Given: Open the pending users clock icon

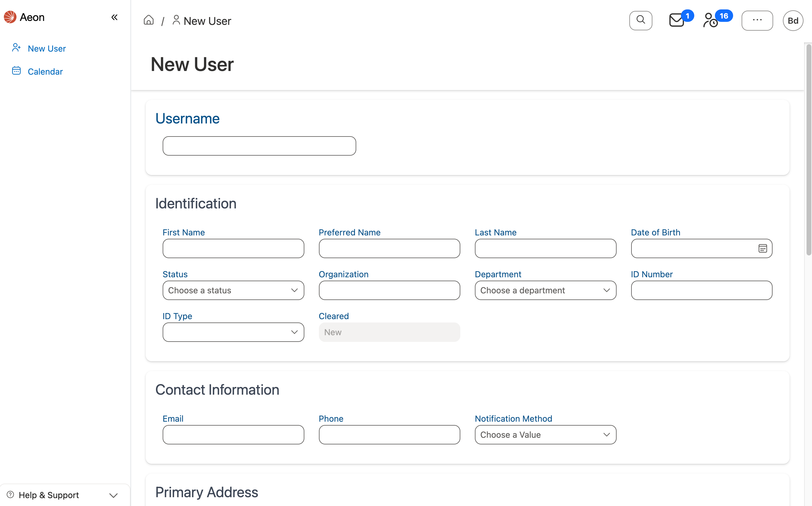Looking at the screenshot, I should [710, 20].
